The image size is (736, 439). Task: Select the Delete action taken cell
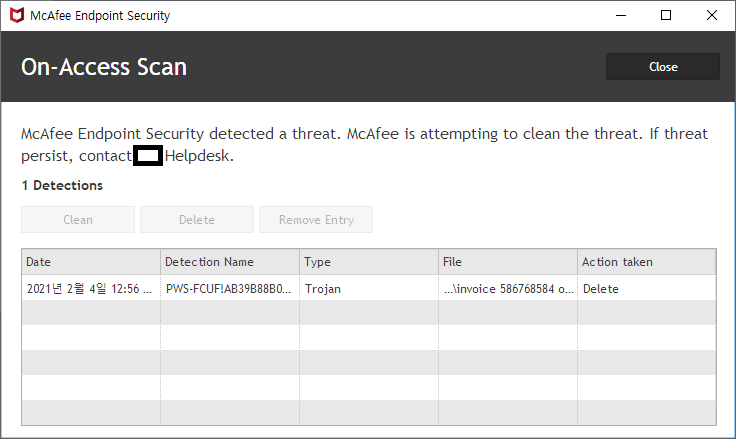pyautogui.click(x=647, y=288)
